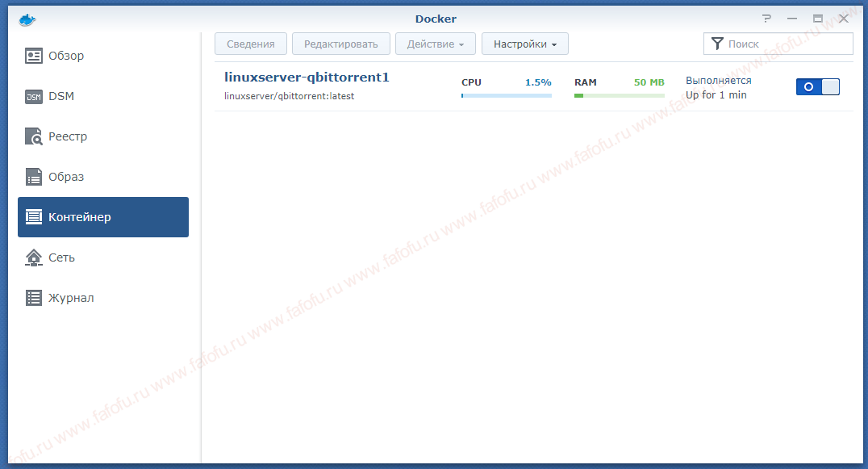Screen dimensions: 868x469
Task: Click the Журнал log icon
Action: point(34,298)
